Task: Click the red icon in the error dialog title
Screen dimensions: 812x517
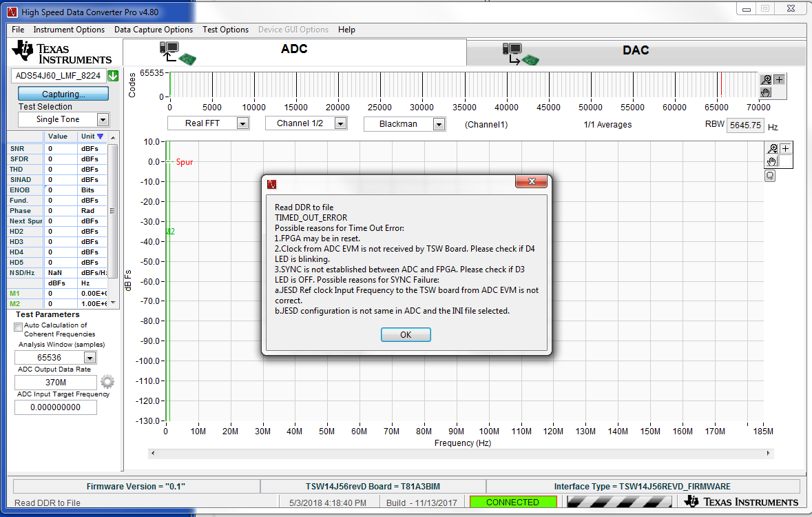Action: tap(272, 184)
